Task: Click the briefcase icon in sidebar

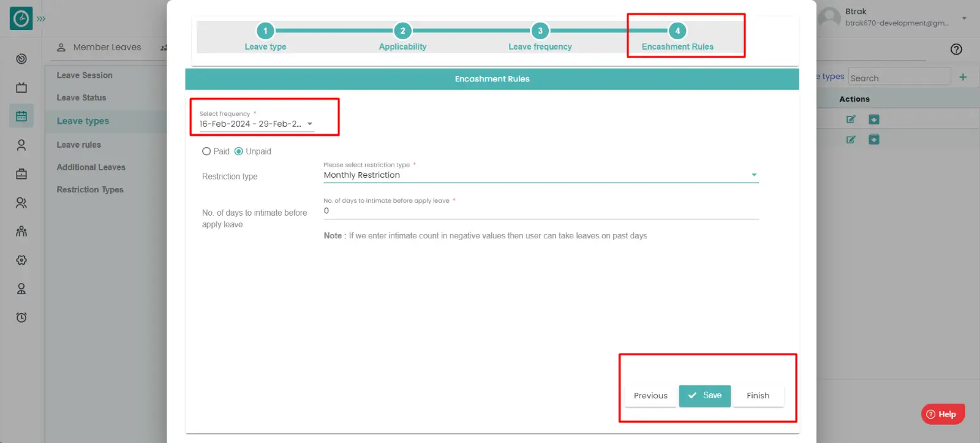Action: 21,174
